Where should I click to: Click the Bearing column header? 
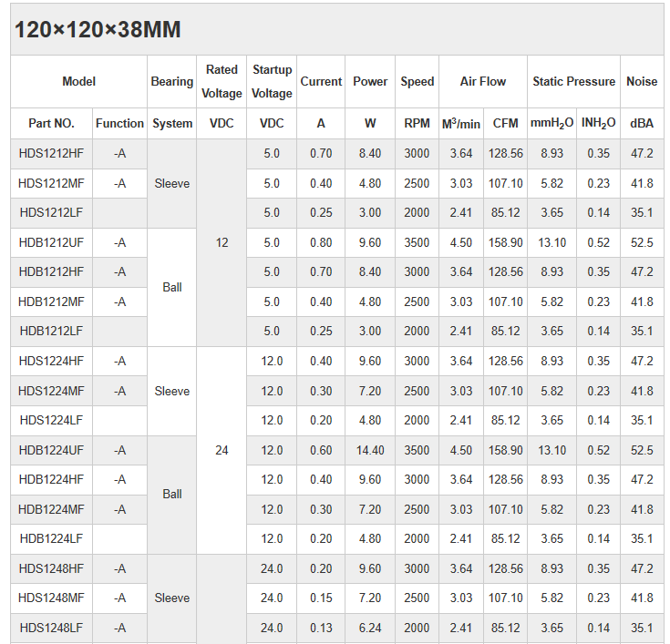coord(171,82)
